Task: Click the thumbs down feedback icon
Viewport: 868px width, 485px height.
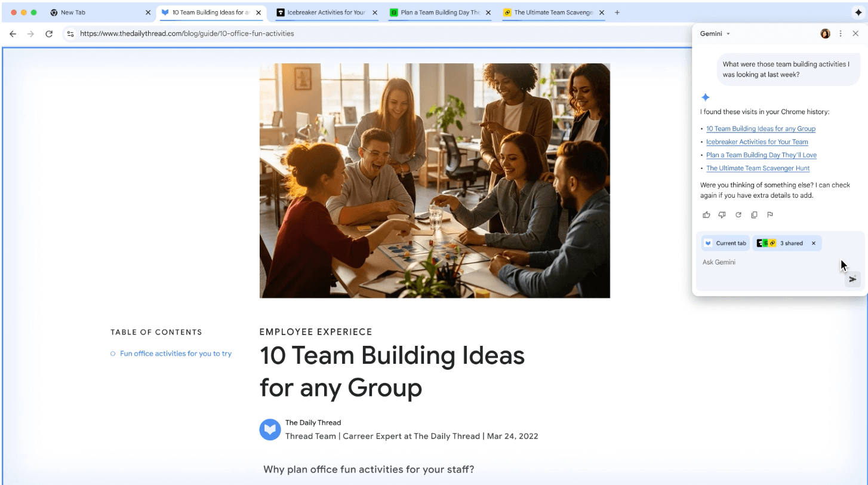Action: pyautogui.click(x=722, y=215)
